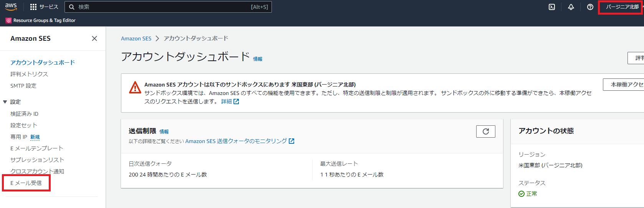This screenshot has height=208, width=644.
Task: Open the 詳細 external link in sandbox notice
Action: click(x=230, y=102)
